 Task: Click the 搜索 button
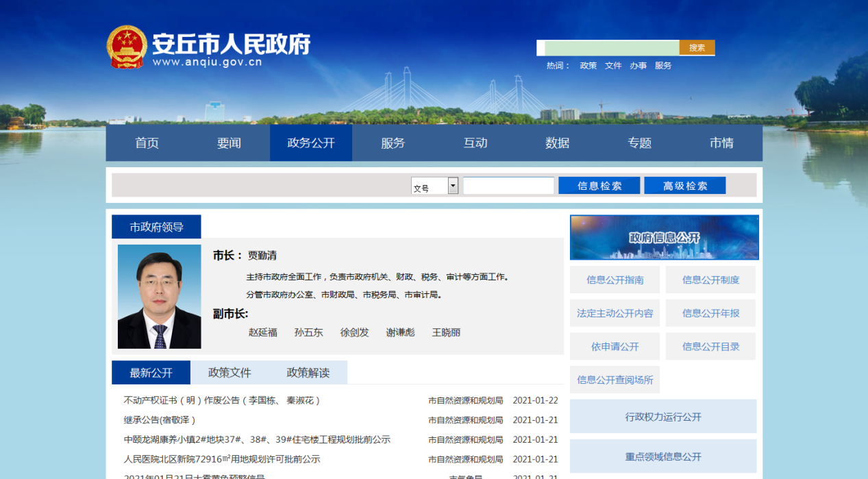697,47
